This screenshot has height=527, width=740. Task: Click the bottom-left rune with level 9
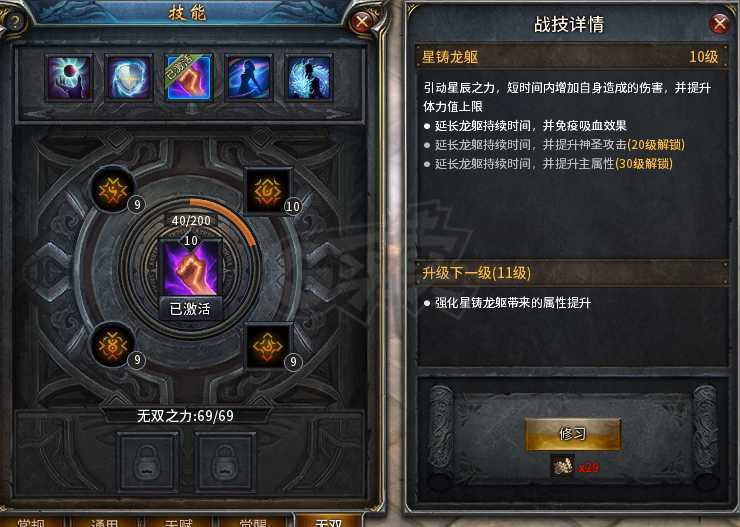point(112,345)
